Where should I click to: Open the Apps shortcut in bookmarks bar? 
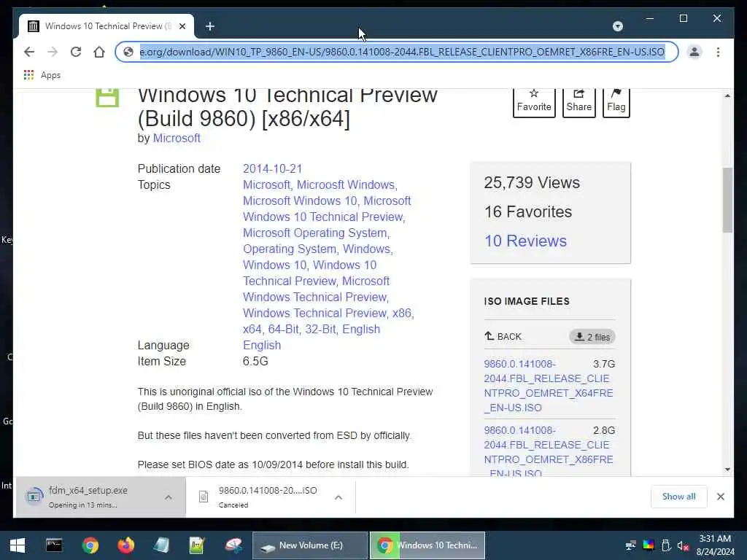pos(42,75)
